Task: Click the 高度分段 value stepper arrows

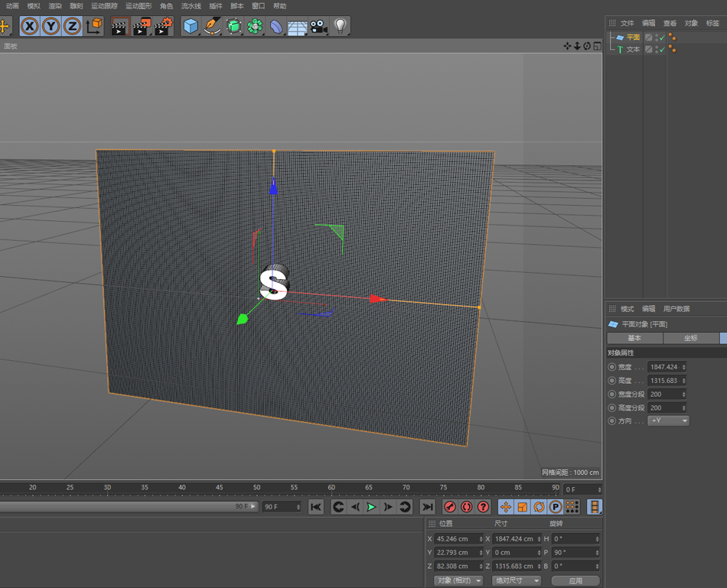Action: coord(683,408)
